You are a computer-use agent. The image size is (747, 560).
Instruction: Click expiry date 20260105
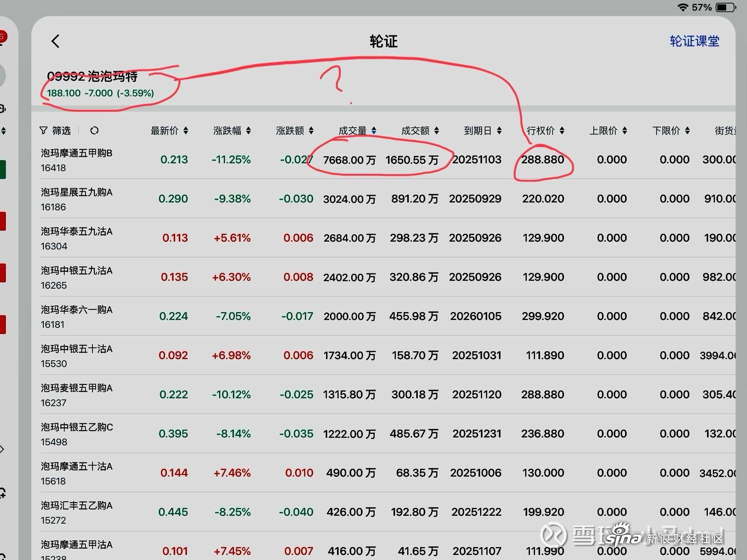475,316
